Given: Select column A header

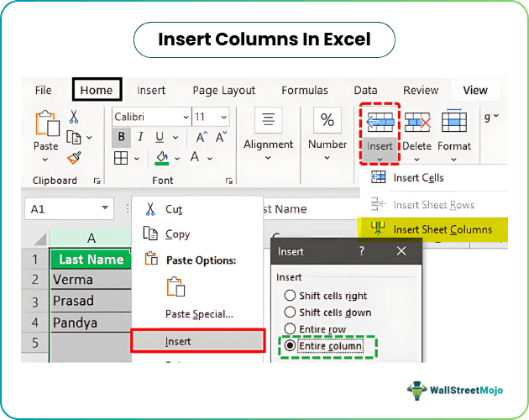Looking at the screenshot, I should click(90, 239).
